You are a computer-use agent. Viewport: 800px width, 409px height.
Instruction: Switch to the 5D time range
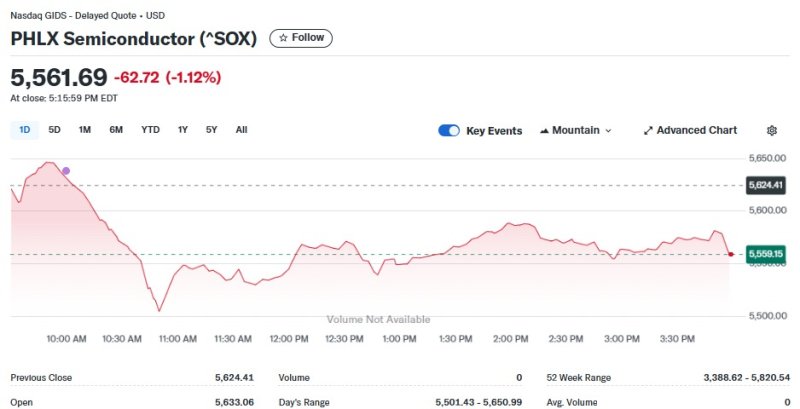(54, 129)
